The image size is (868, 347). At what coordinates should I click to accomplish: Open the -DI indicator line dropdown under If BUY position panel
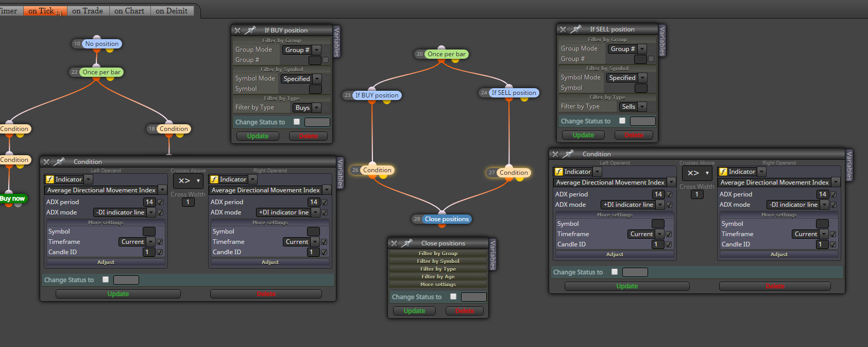124,212
